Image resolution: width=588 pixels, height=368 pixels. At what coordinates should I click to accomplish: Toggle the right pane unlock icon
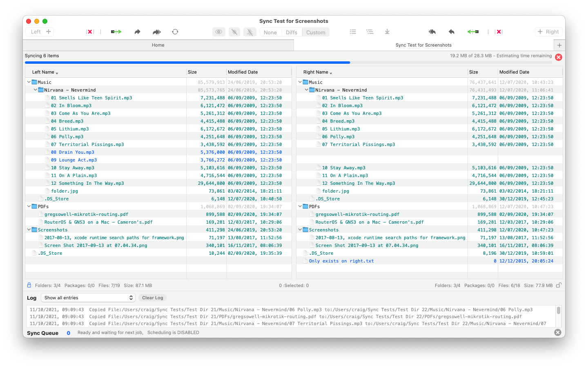point(559,285)
